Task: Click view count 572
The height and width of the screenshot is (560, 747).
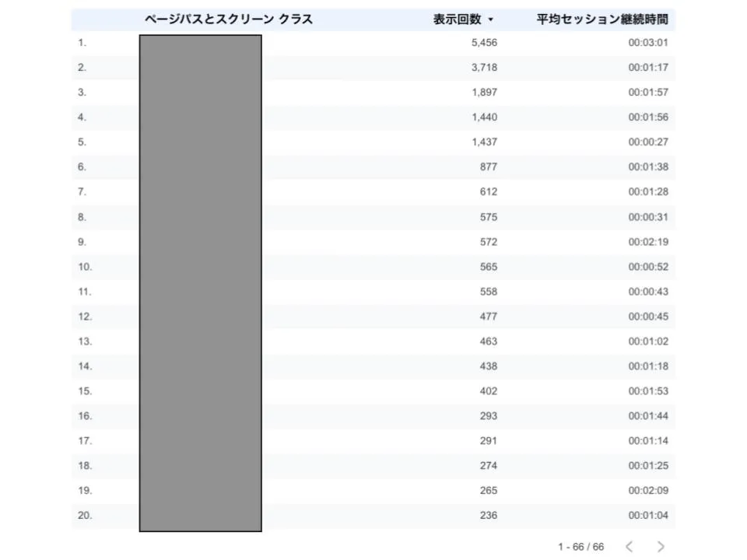Action: 489,241
